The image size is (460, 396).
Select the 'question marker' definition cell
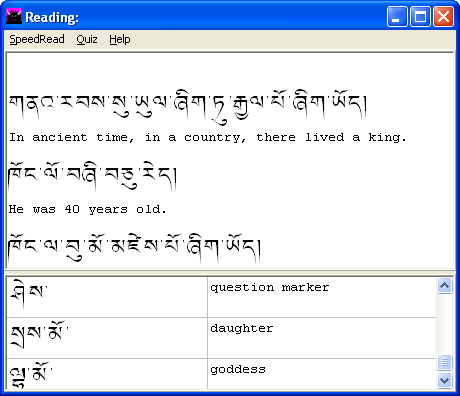[x=322, y=297]
